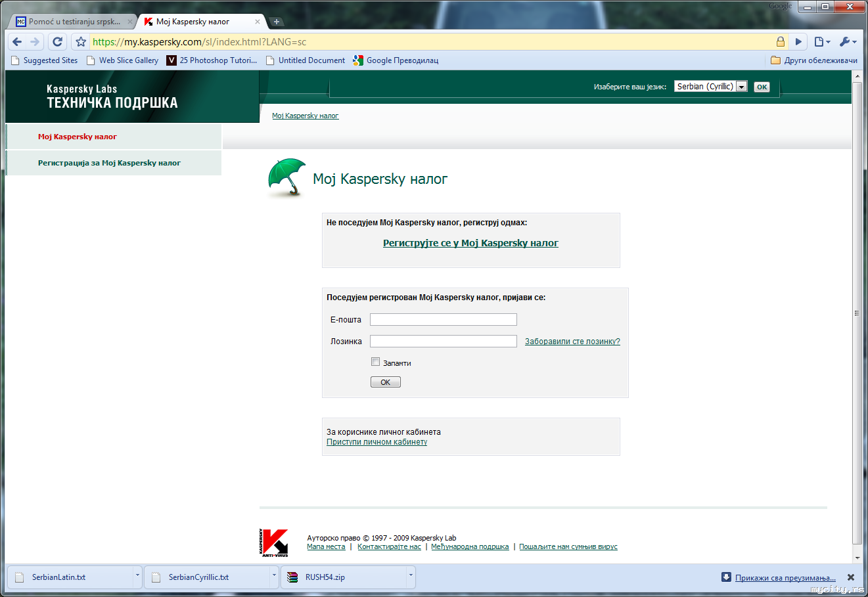Switch to the Moj Kaspersky налог tab
Image resolution: width=868 pixels, height=597 pixels.
coord(200,22)
